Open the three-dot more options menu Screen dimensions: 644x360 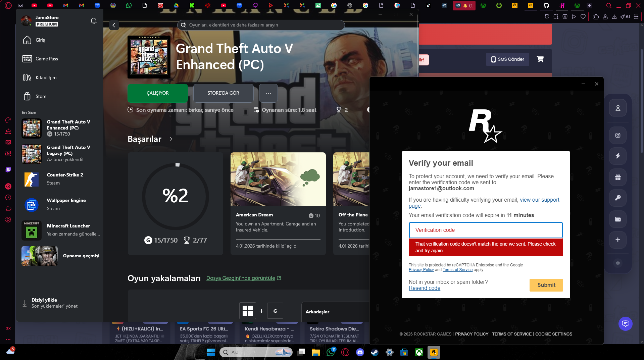tap(268, 93)
